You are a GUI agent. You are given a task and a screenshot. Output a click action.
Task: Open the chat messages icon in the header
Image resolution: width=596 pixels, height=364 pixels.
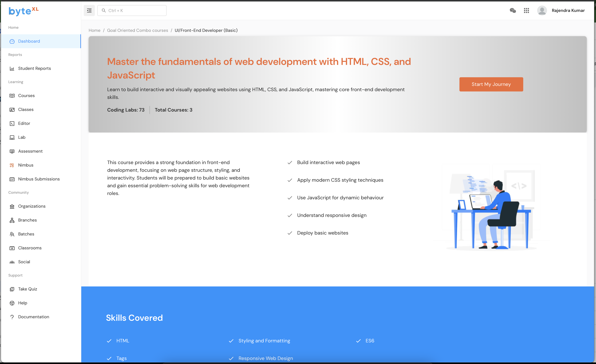(x=513, y=10)
